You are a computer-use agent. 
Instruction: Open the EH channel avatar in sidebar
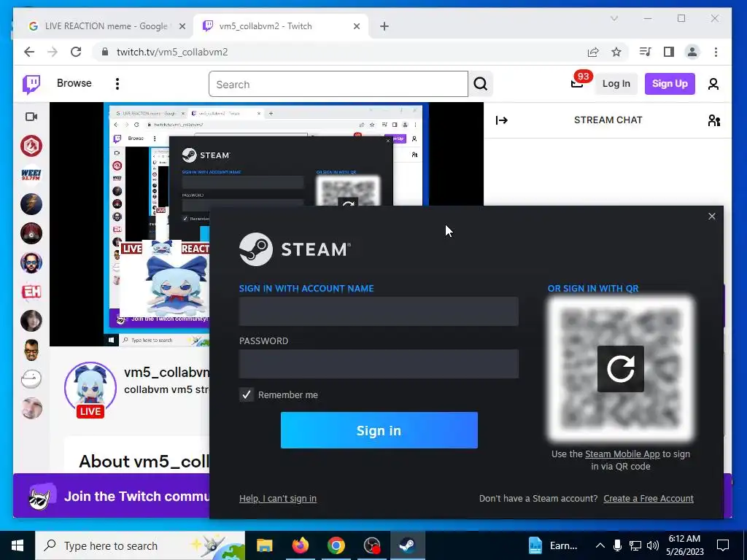pos(31,292)
